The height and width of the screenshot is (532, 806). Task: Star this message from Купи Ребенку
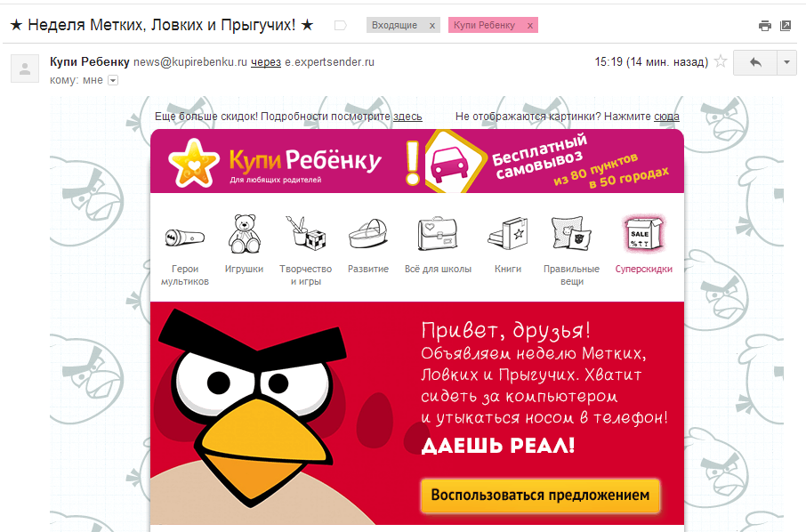(721, 61)
